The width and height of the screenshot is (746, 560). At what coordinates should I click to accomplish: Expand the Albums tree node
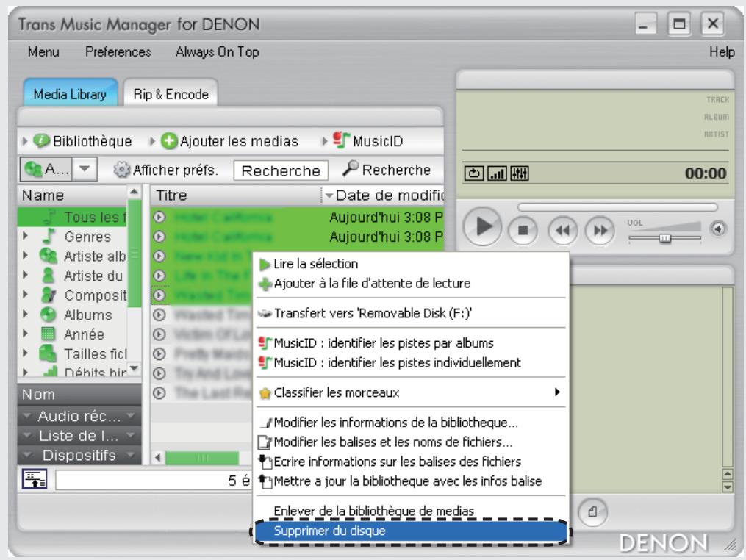click(x=25, y=314)
